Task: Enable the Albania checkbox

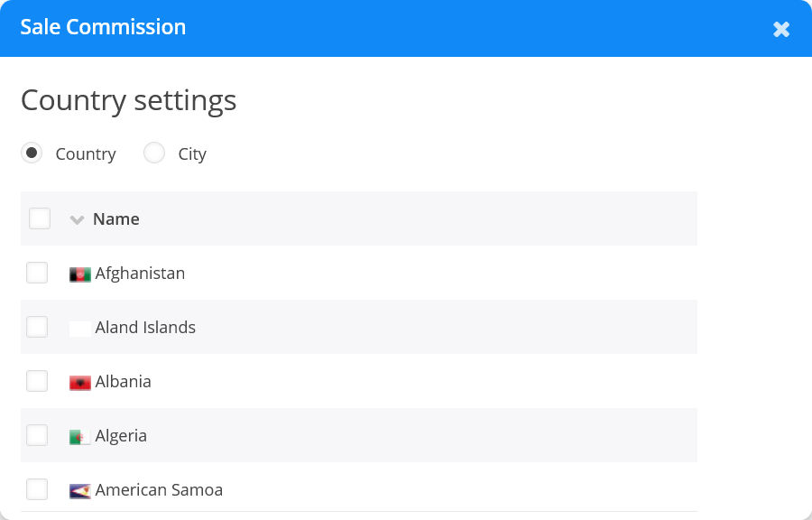Action: [37, 381]
